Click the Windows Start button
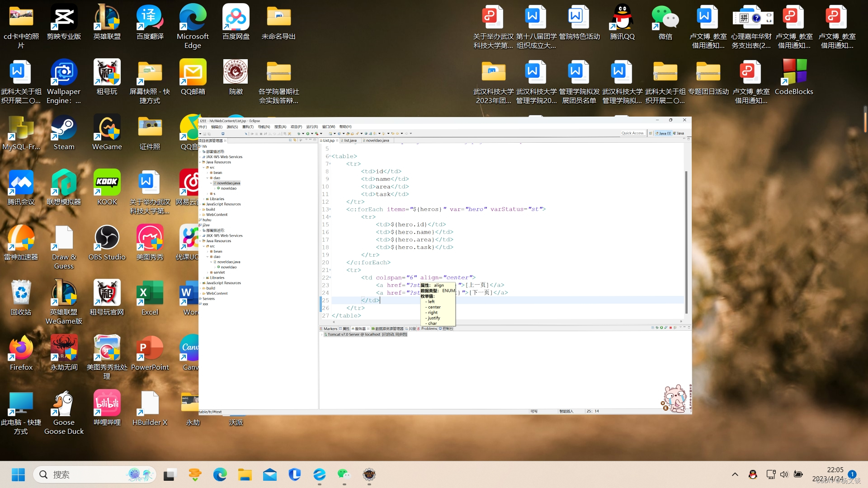The height and width of the screenshot is (488, 868). click(x=18, y=474)
